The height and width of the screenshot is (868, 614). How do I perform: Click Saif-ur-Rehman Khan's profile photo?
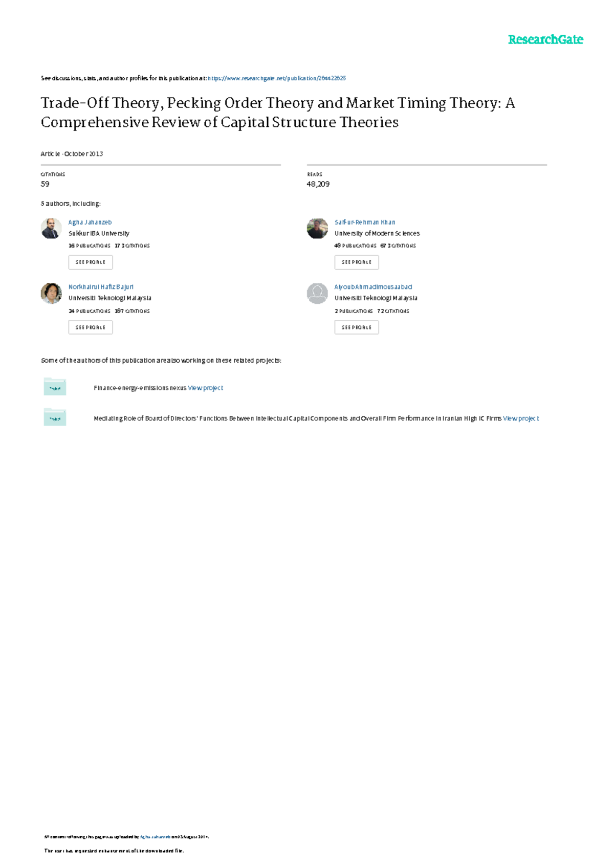coord(317,228)
